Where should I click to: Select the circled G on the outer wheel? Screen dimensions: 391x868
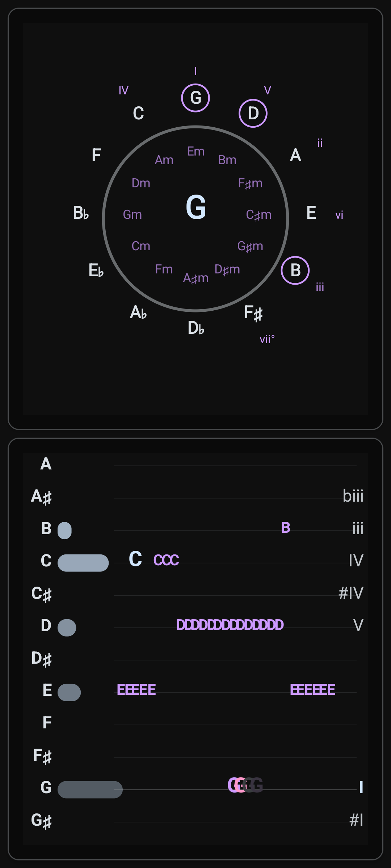(195, 98)
